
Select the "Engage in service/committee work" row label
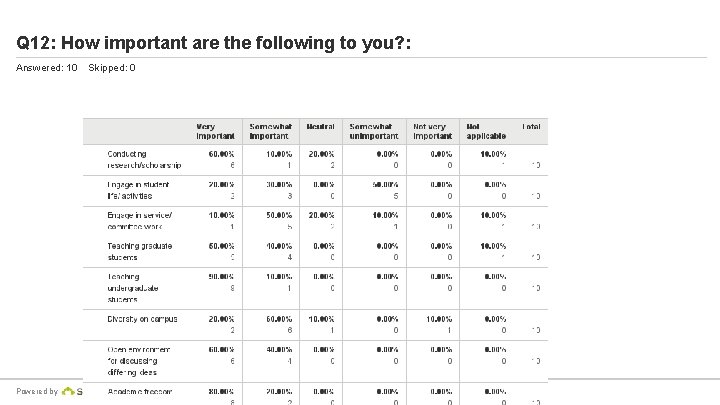[x=140, y=221]
